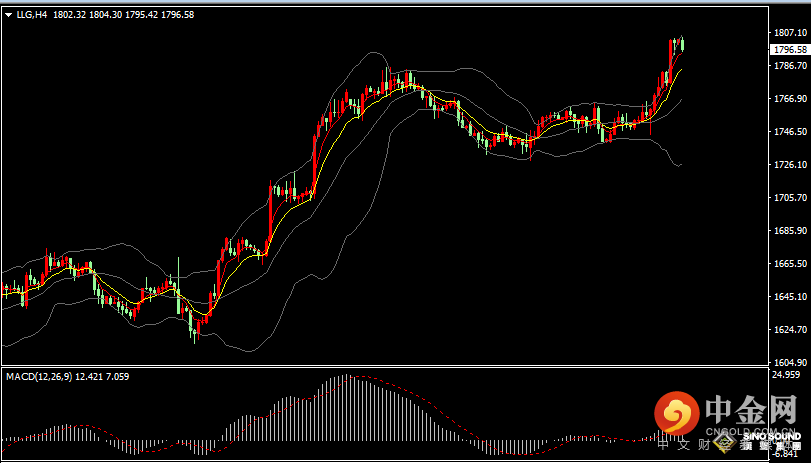Click the LLG,H4 symbol label

(x=32, y=15)
